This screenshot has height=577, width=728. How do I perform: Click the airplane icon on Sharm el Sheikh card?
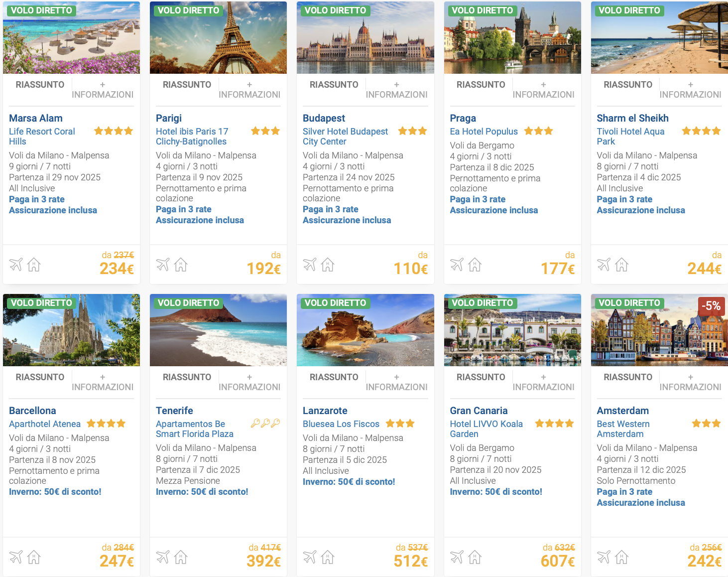604,265
